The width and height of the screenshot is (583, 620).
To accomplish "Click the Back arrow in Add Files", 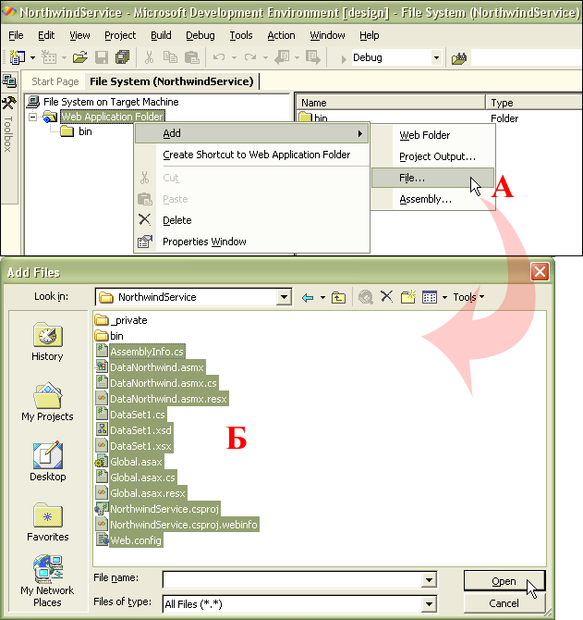I will click(307, 297).
